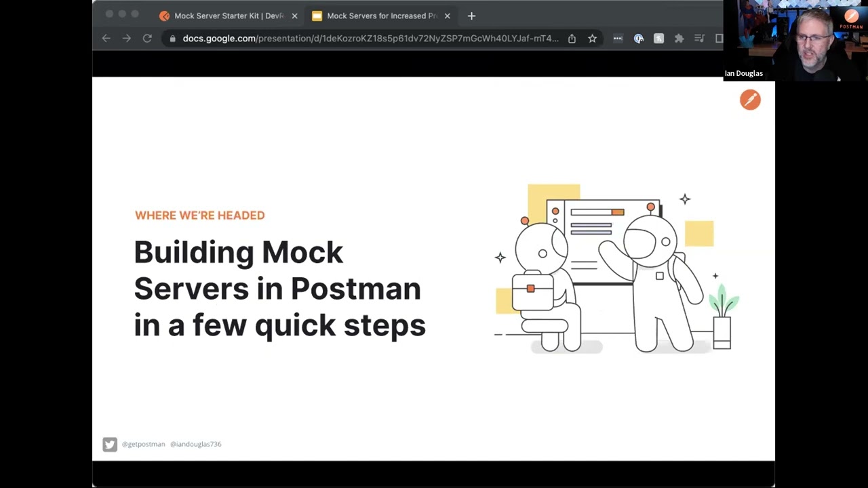Click the Building Mock Servers title text
Viewport: 868px width, 488px height.
pyautogui.click(x=279, y=288)
